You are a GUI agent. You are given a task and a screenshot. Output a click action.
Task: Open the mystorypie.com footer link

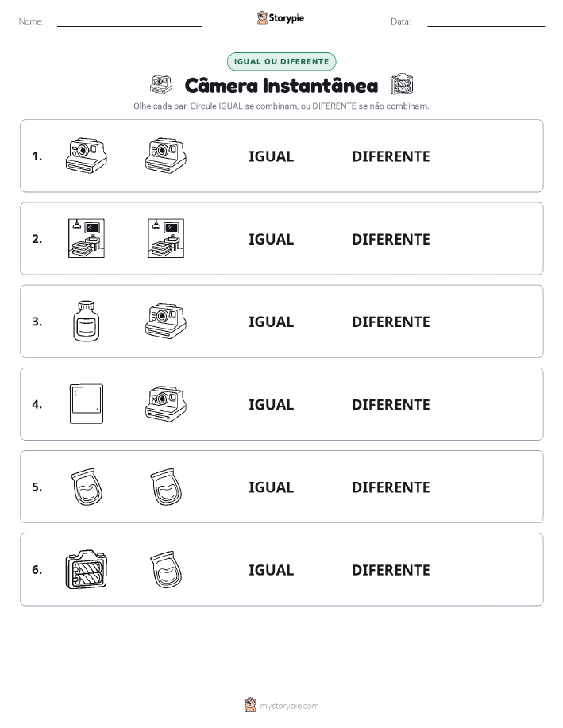[281, 705]
